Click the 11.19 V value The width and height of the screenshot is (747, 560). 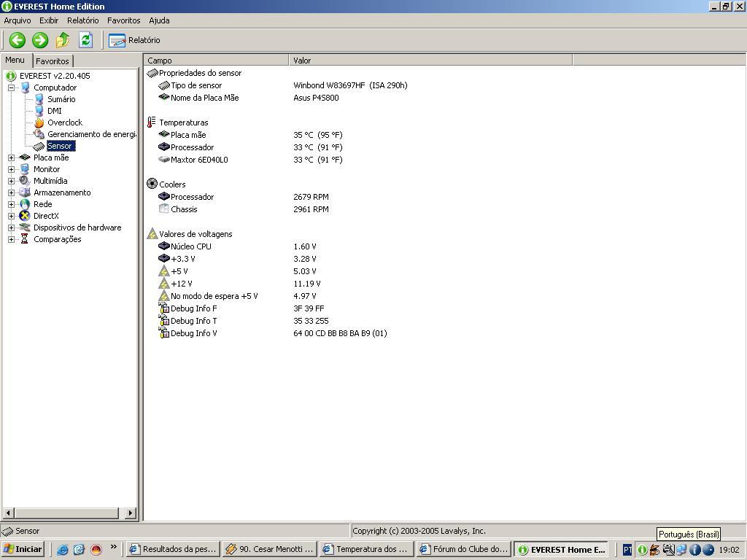(307, 284)
